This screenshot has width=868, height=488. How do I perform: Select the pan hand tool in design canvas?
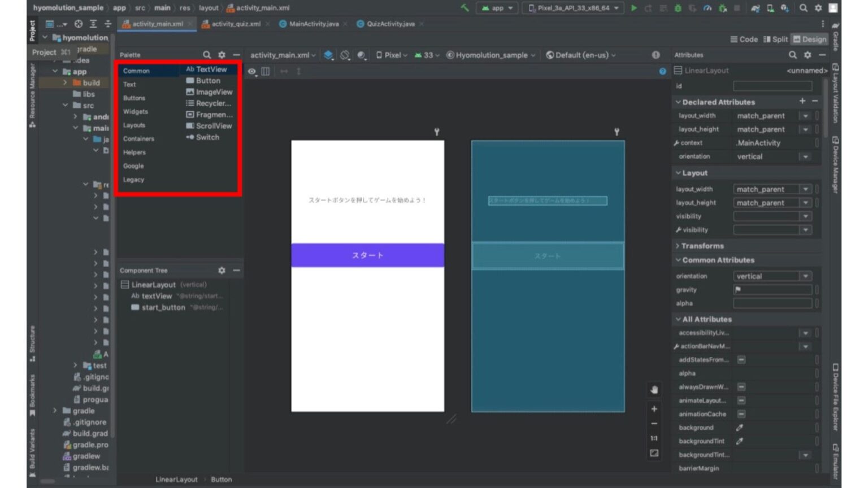coord(654,390)
